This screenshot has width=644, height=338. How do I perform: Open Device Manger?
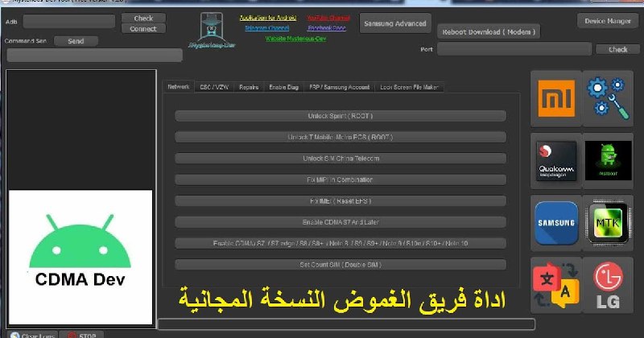[x=608, y=21]
